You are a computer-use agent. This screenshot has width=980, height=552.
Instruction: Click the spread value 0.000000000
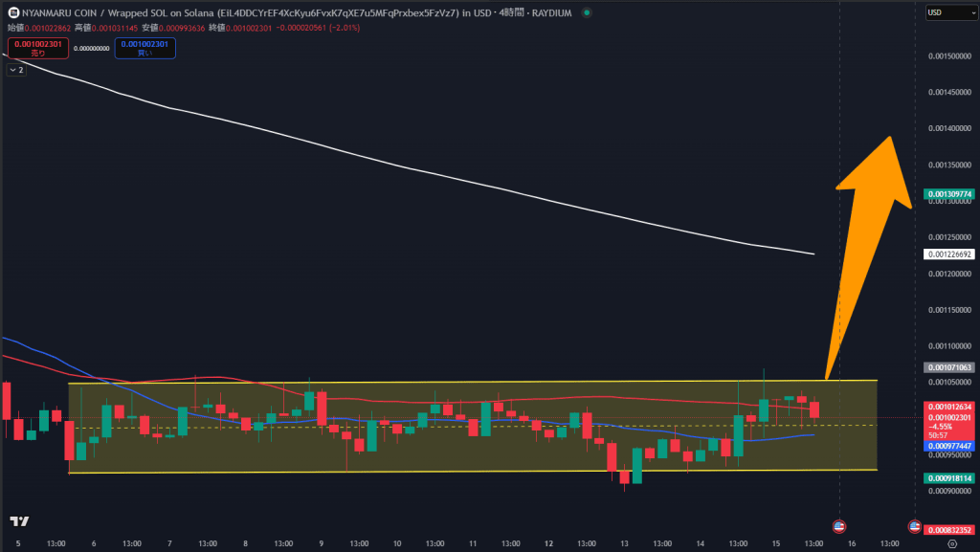coord(91,49)
